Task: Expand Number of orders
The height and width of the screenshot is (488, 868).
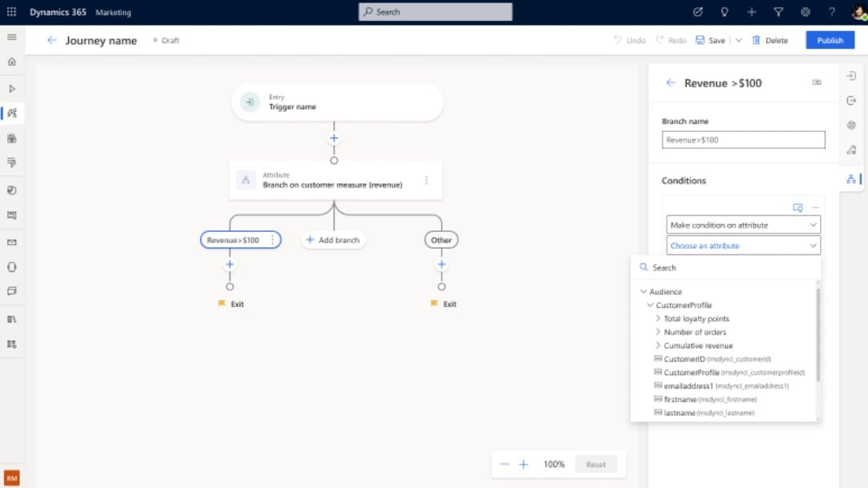Action: pyautogui.click(x=658, y=332)
